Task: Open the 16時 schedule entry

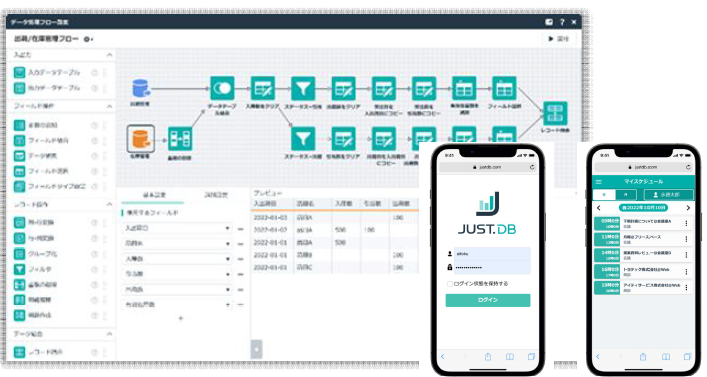Action: (x=643, y=271)
